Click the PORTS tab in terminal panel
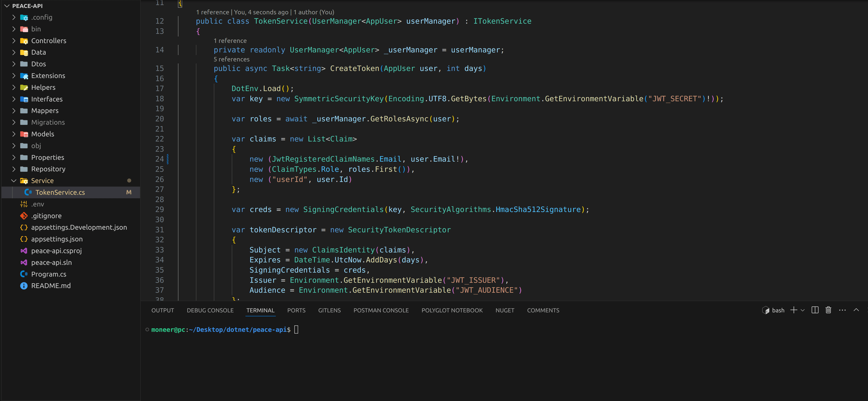The width and height of the screenshot is (868, 401). 297,310
